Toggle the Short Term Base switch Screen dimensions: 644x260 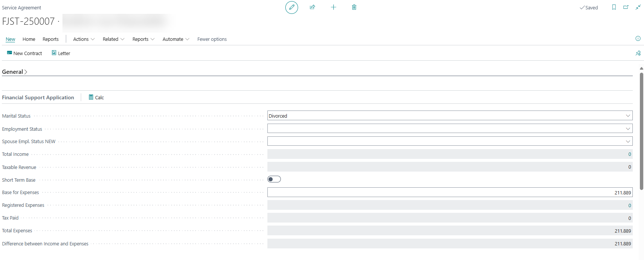(x=274, y=179)
